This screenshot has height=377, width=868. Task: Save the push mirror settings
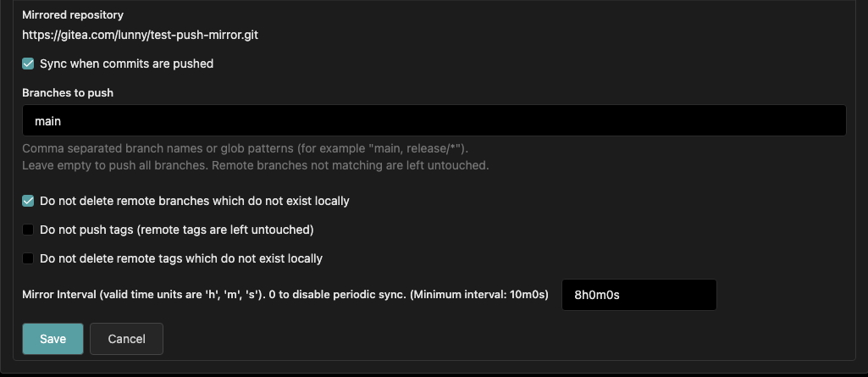[x=53, y=339]
